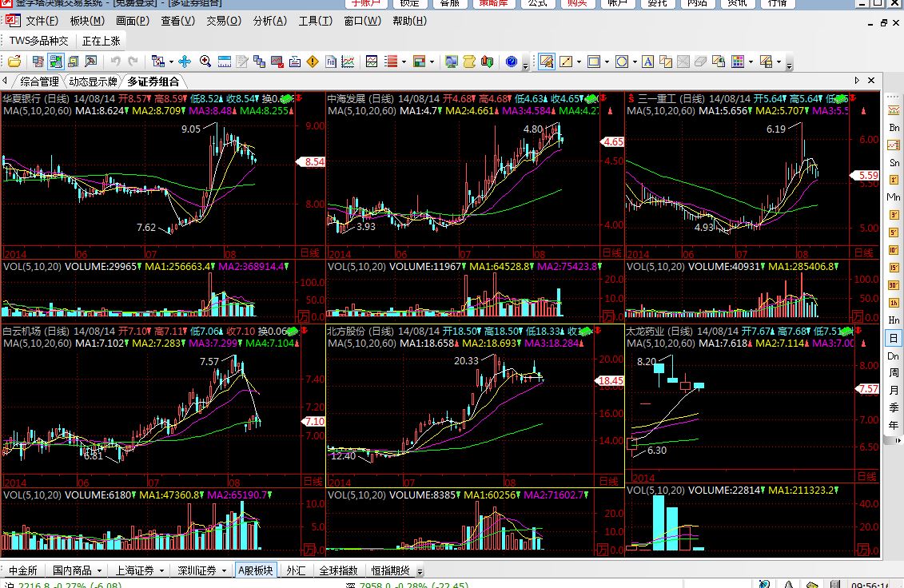Image resolution: width=904 pixels, height=588 pixels.
Task: Select the 恒指期货 bottom tab
Action: pos(390,570)
